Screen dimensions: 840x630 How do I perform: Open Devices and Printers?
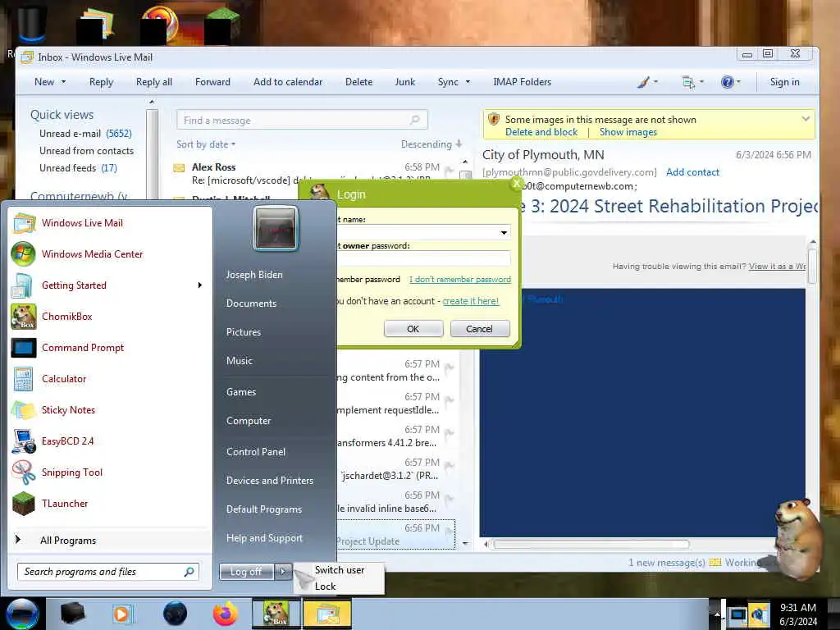click(269, 481)
